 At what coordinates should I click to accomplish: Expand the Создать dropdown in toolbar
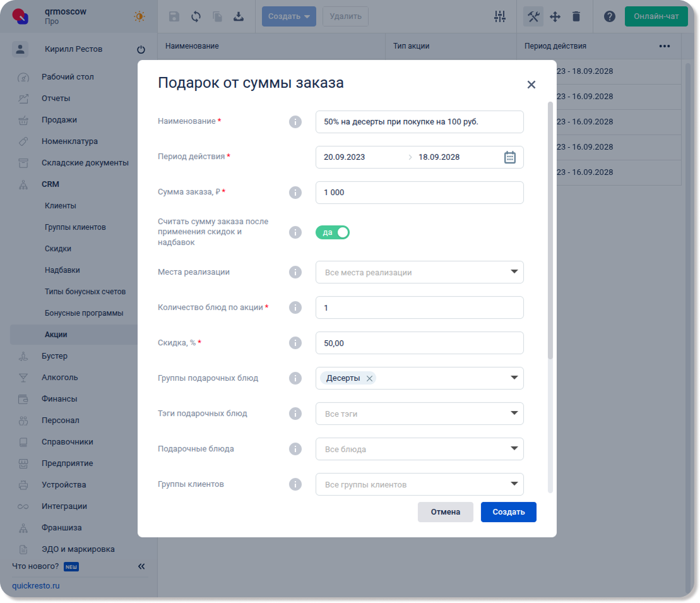pyautogui.click(x=288, y=16)
